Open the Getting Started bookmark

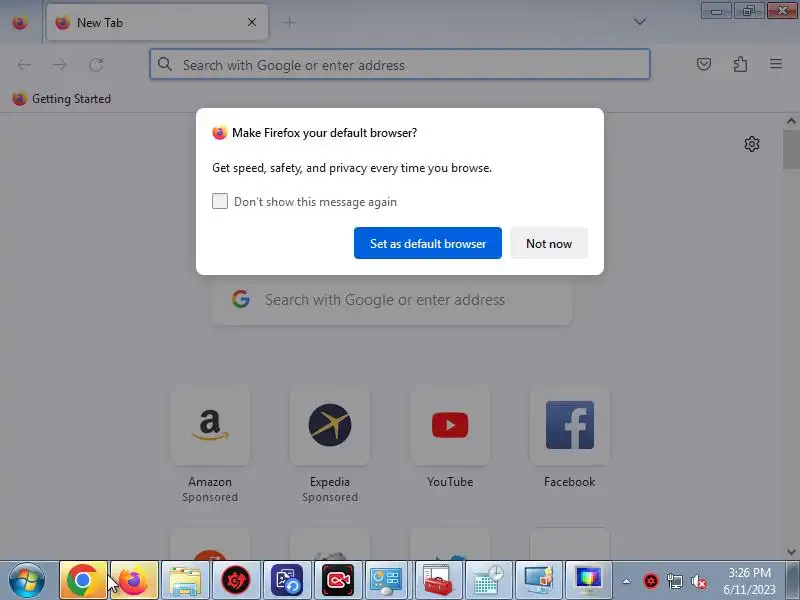pyautogui.click(x=61, y=98)
